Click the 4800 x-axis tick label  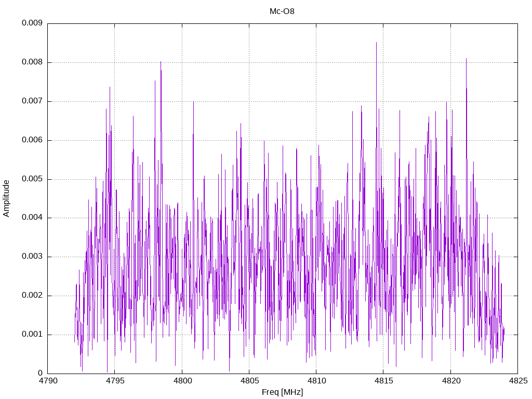coord(182,381)
